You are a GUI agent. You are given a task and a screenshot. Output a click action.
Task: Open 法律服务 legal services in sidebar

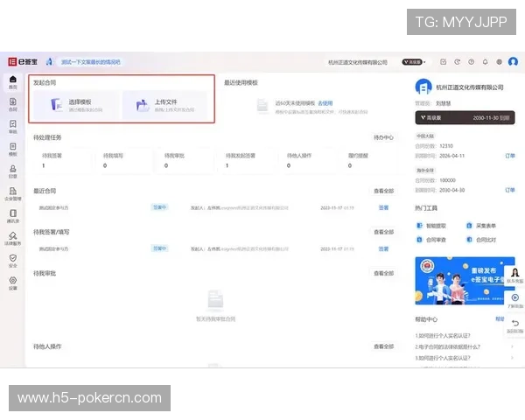tap(13, 239)
